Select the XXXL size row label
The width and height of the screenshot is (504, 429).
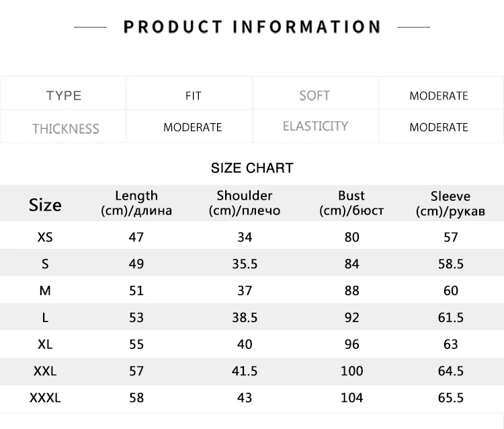click(x=45, y=398)
